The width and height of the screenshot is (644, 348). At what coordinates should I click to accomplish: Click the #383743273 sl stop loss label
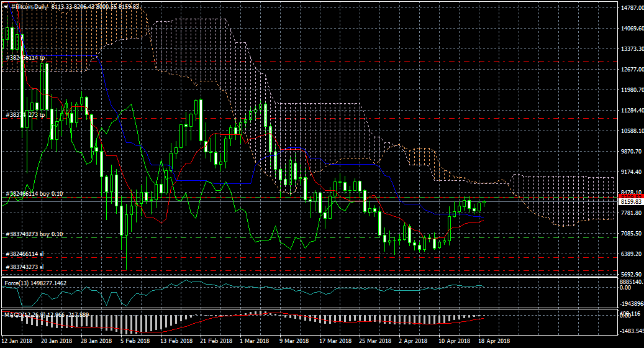click(25, 267)
